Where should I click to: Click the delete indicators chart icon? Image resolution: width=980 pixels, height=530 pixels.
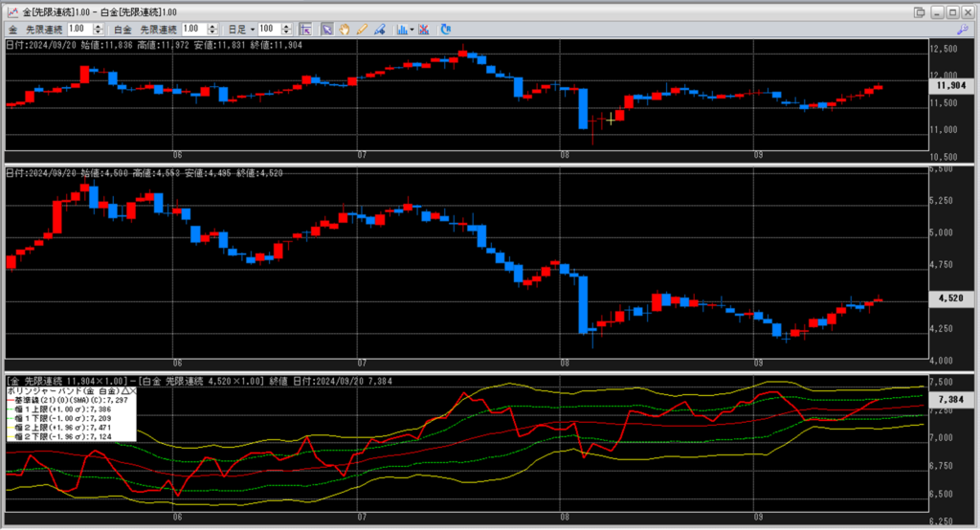coord(423,30)
